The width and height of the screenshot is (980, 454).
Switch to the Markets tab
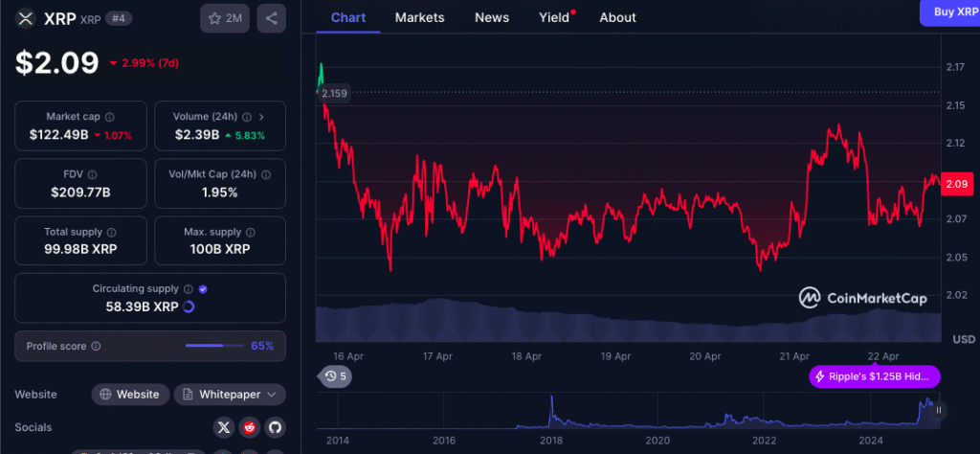pyautogui.click(x=419, y=17)
